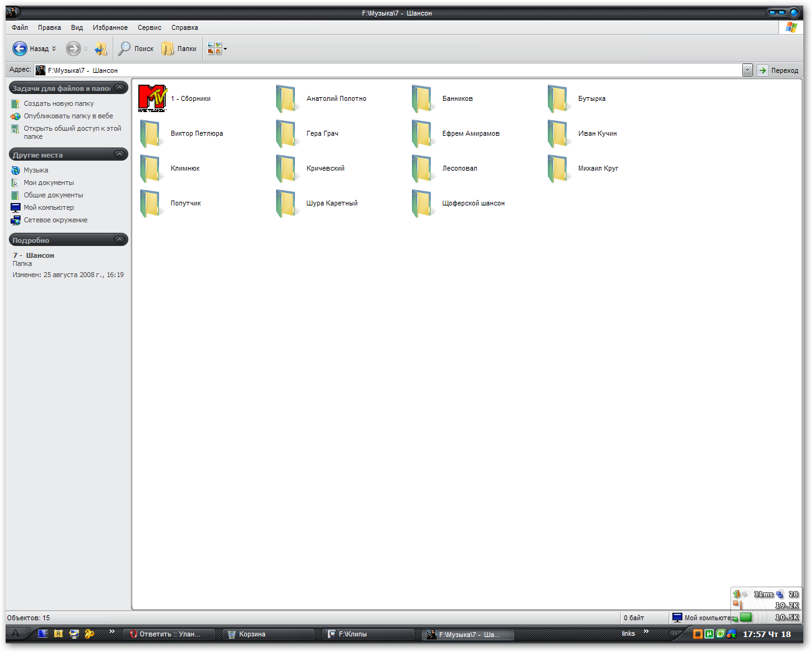The image size is (812, 652).
Task: Collapse the Другие места panel
Action: [x=120, y=154]
